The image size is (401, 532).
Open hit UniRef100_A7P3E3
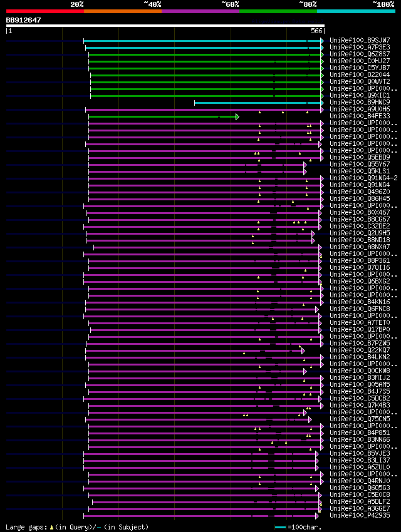coord(360,47)
